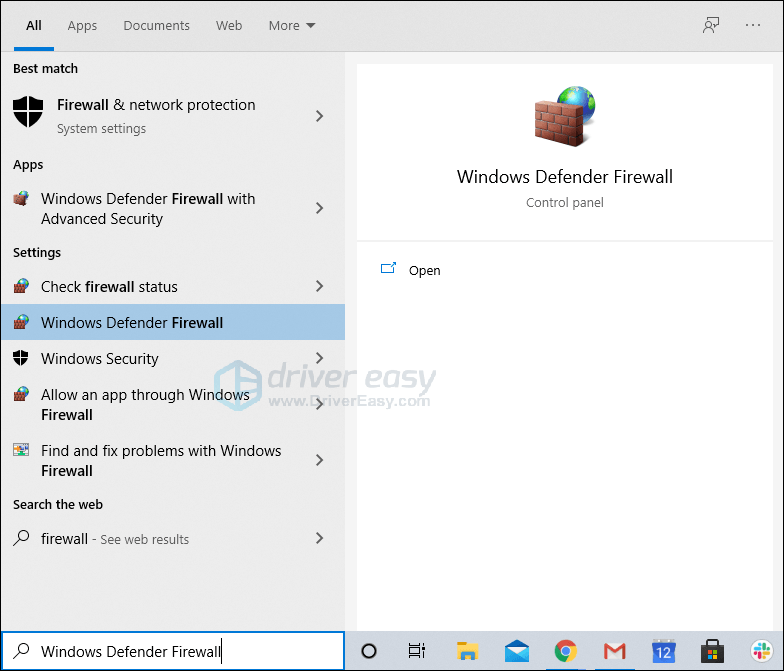The image size is (784, 671).
Task: Click the Best match heading
Action: point(46,68)
